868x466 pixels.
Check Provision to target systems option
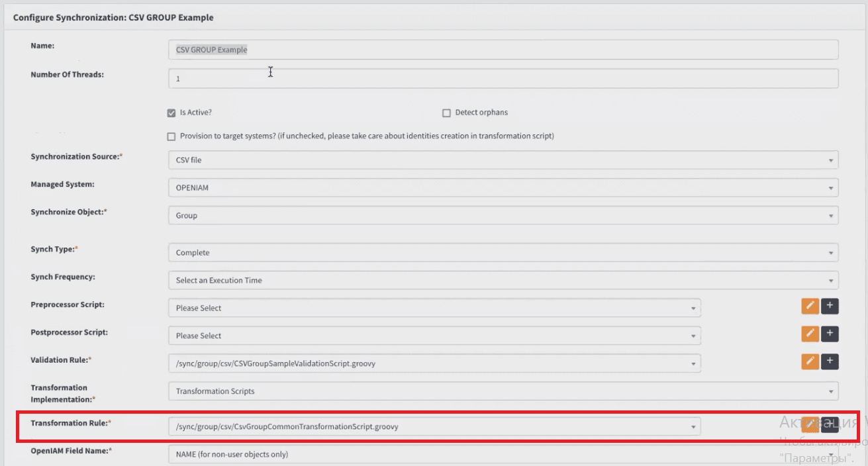coord(171,136)
